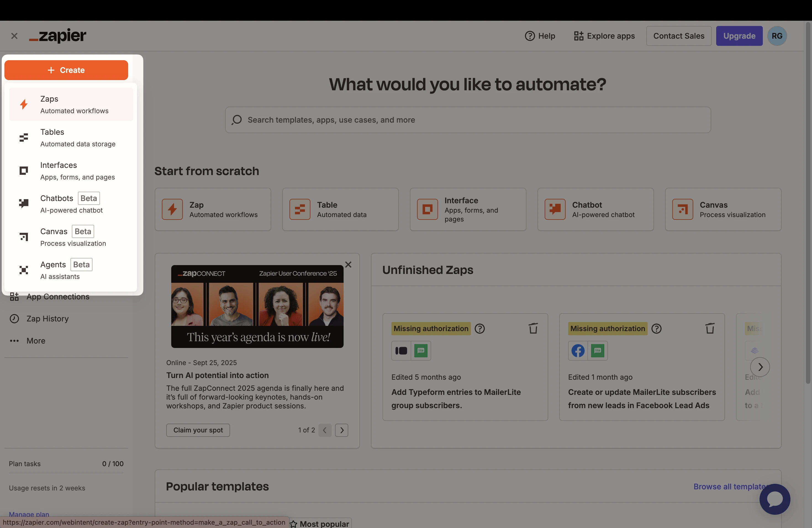Click the Missing authorization badge on Typeform Zap
The height and width of the screenshot is (528, 812).
click(431, 328)
